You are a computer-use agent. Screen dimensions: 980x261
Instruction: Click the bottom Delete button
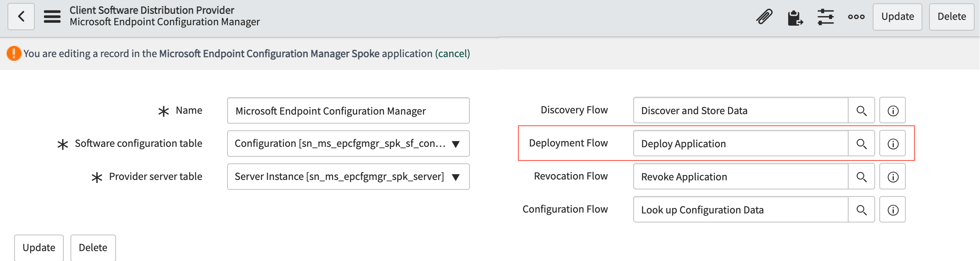(93, 248)
